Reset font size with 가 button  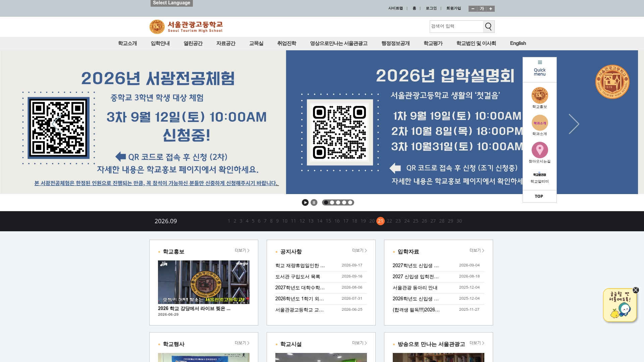482,9
